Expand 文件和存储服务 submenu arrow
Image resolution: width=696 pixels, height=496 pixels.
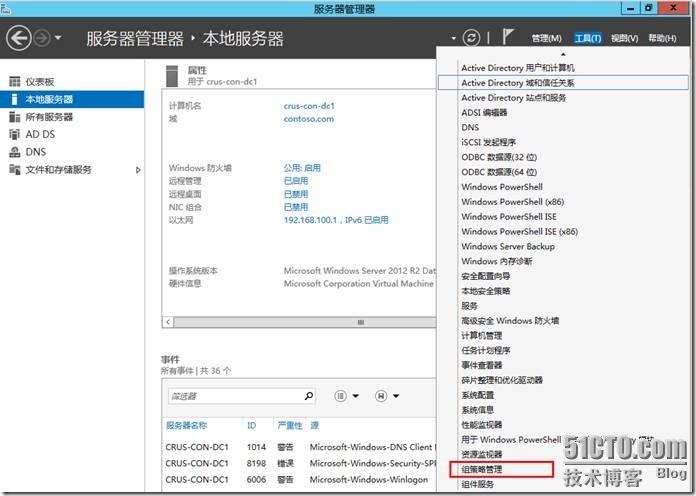pos(138,170)
